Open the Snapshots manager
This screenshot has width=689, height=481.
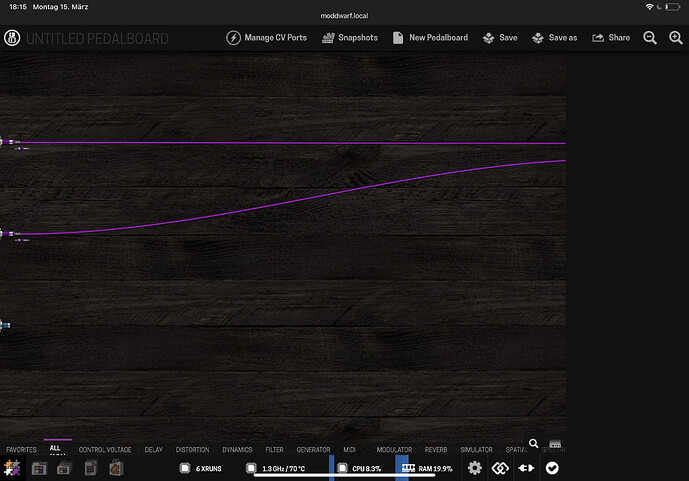point(350,38)
